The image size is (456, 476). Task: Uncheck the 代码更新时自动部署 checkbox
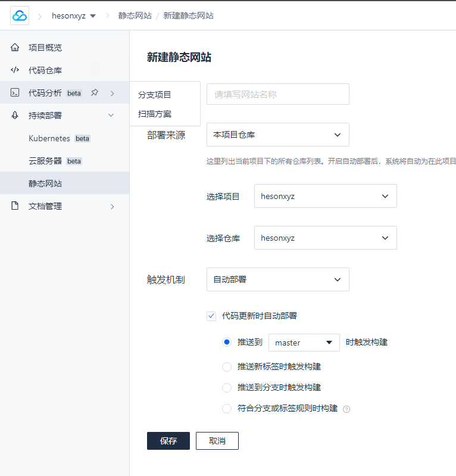point(211,316)
